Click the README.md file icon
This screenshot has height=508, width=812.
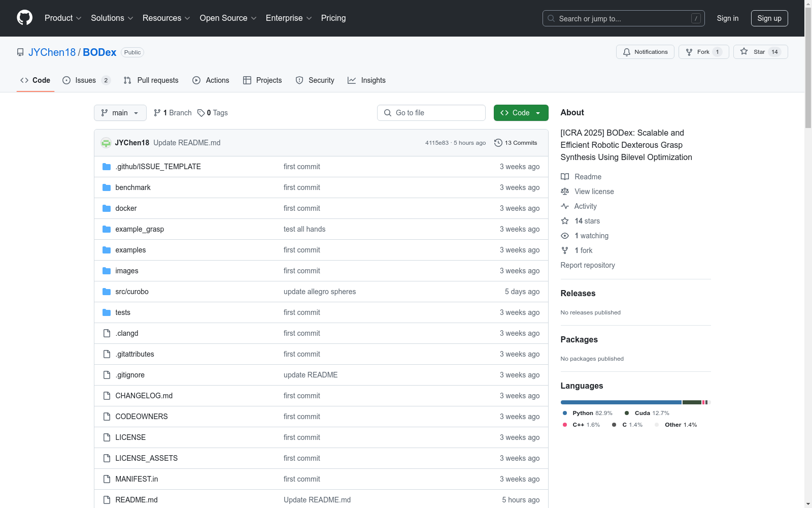point(107,500)
